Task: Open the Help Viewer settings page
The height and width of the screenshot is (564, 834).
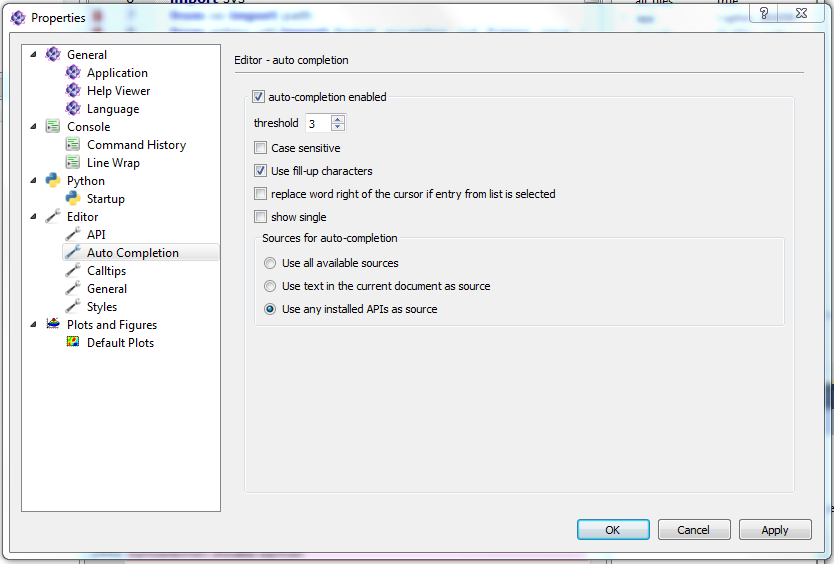Action: (119, 91)
